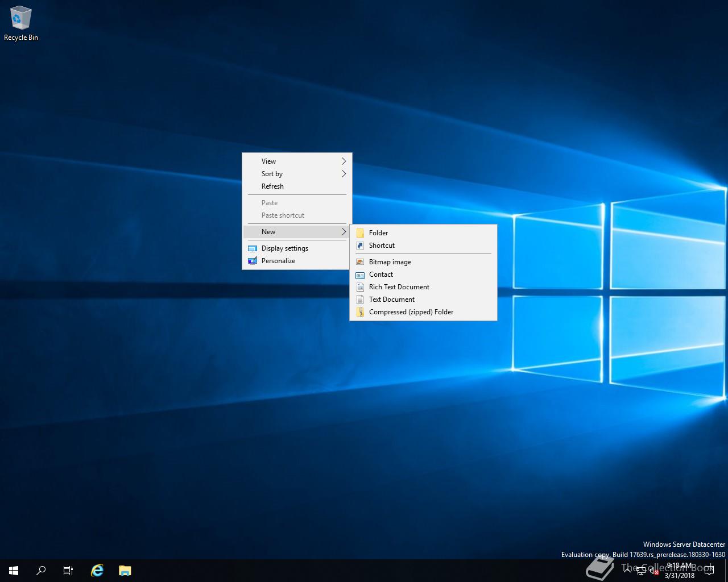The image size is (728, 582).
Task: Open Task View on the taskbar
Action: (x=68, y=571)
